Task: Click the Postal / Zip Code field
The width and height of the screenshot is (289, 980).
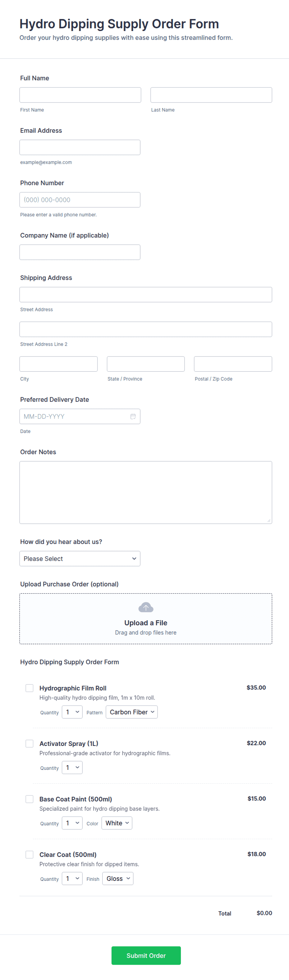Action: click(x=233, y=364)
